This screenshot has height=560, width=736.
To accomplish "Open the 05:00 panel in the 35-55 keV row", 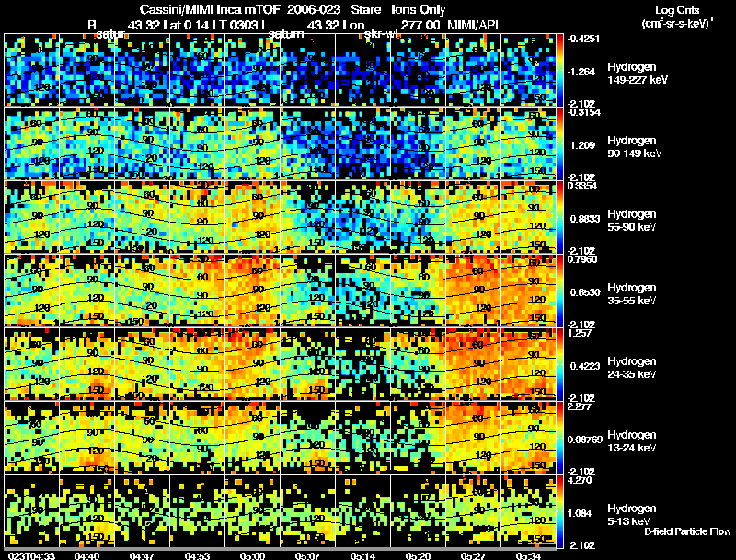I will (252, 291).
